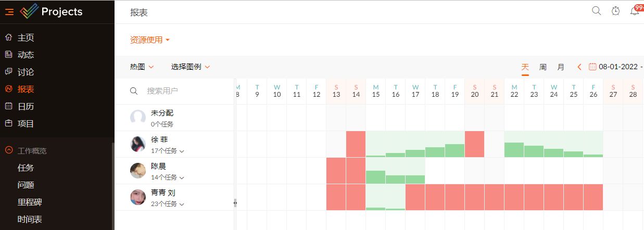Click the hamburger menu icon
The image size is (644, 230).
(9, 12)
